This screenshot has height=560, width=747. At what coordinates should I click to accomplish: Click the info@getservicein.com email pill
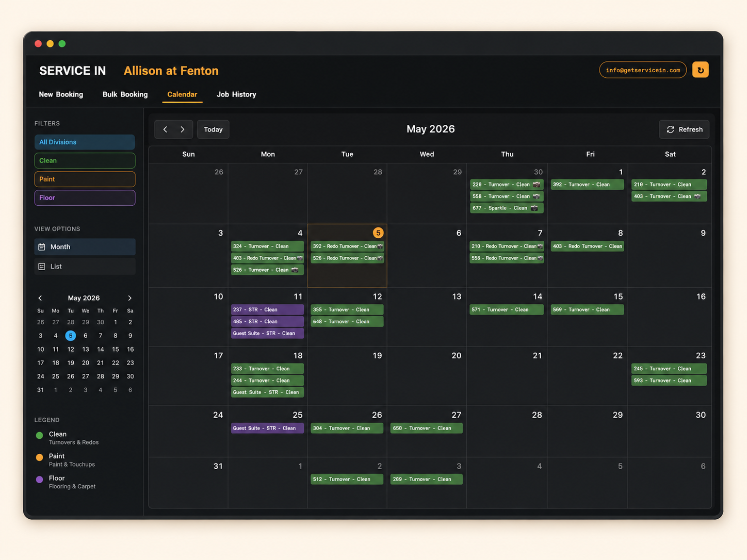(643, 70)
